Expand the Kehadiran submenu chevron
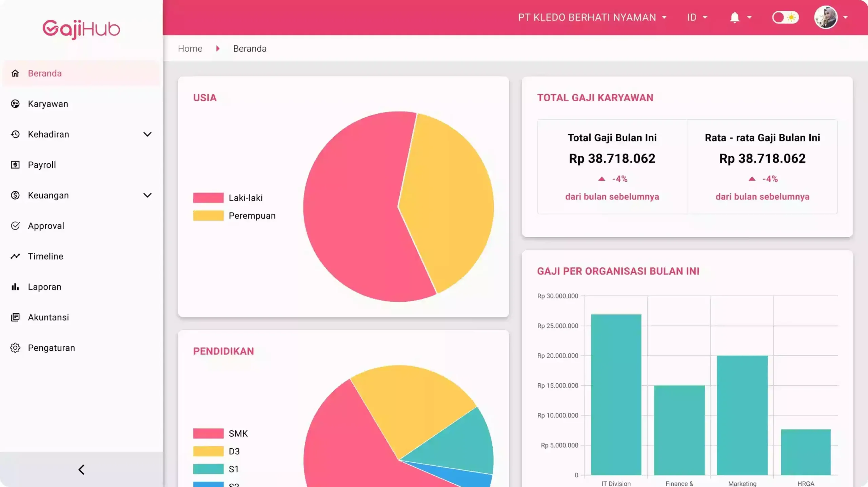Viewport: 868px width, 487px height. (x=147, y=134)
